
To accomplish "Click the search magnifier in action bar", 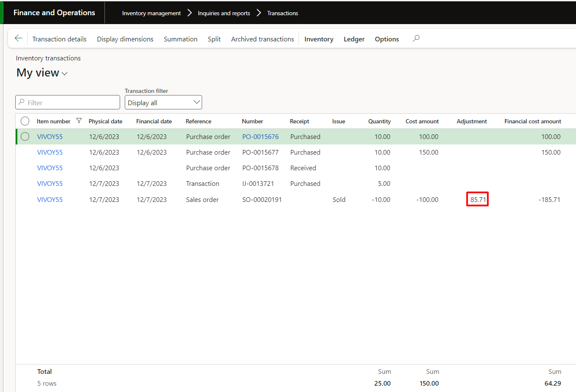I will [x=416, y=38].
